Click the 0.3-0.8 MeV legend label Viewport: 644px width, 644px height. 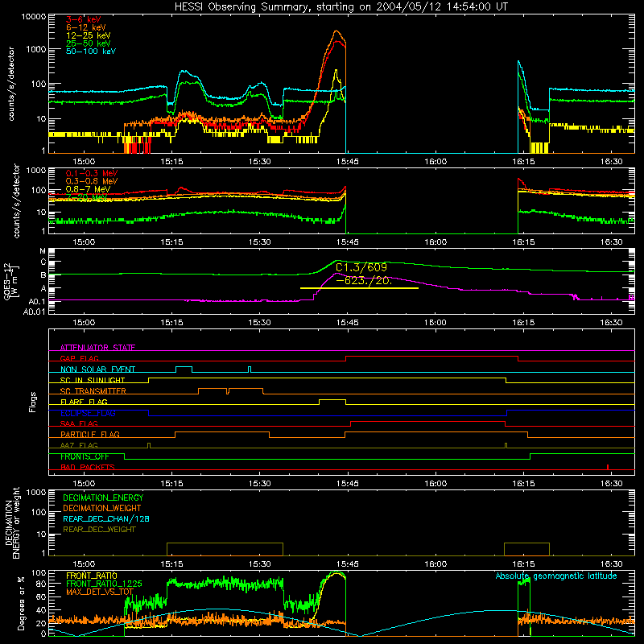[92, 181]
